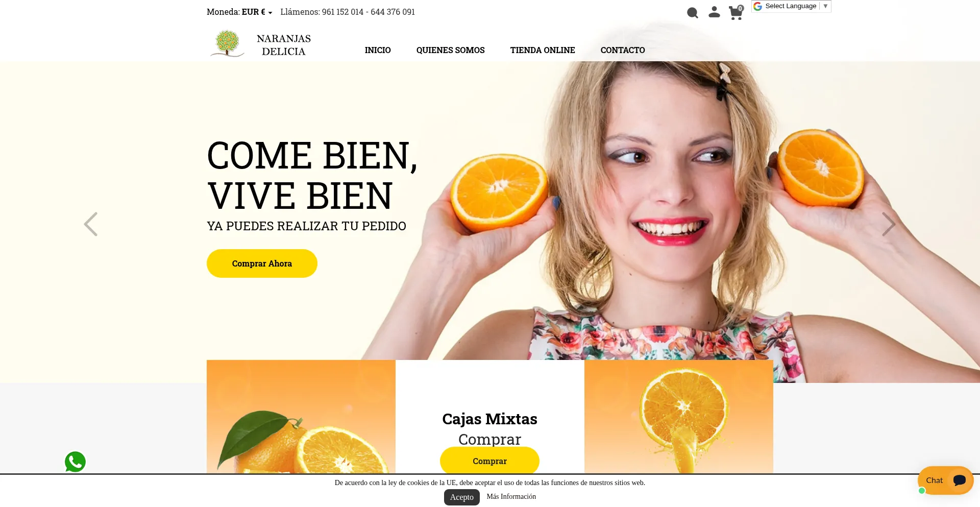Go to TIENDA ONLINE menu
The width and height of the screenshot is (980, 507).
click(543, 50)
